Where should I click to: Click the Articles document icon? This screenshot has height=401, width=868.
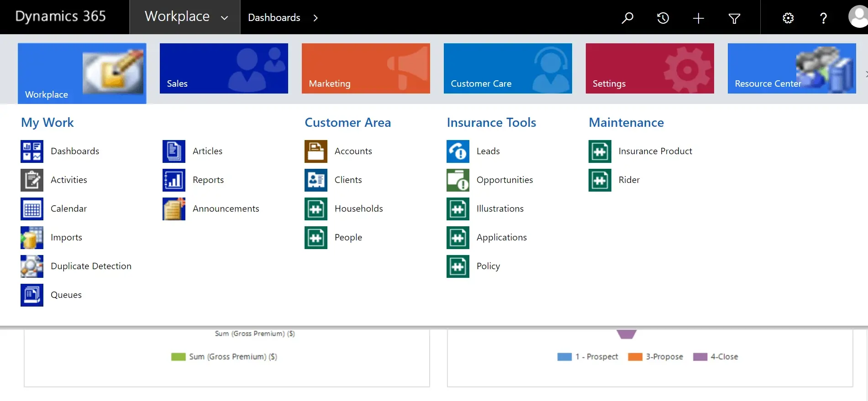coord(174,151)
